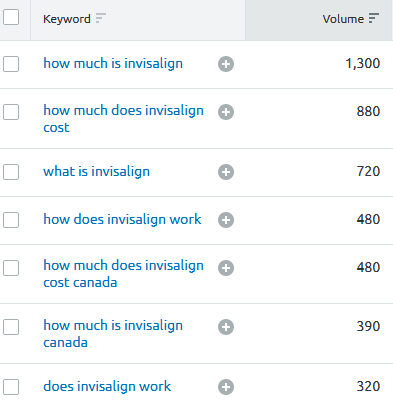Add 'how much does invisalign cost canada' keyword
The image size is (393, 409).
[x=226, y=268]
